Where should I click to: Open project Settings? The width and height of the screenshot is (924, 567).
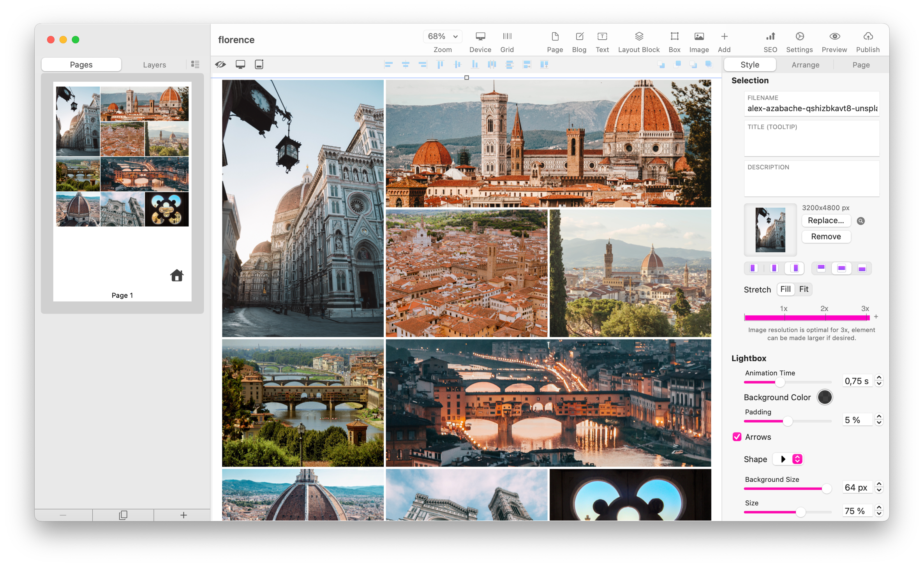[x=799, y=42]
